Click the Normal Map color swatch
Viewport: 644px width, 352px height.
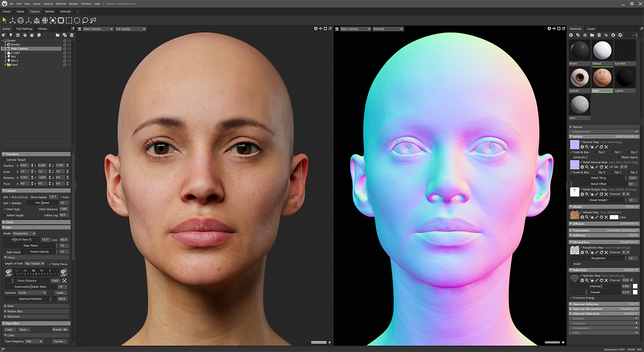575,144
